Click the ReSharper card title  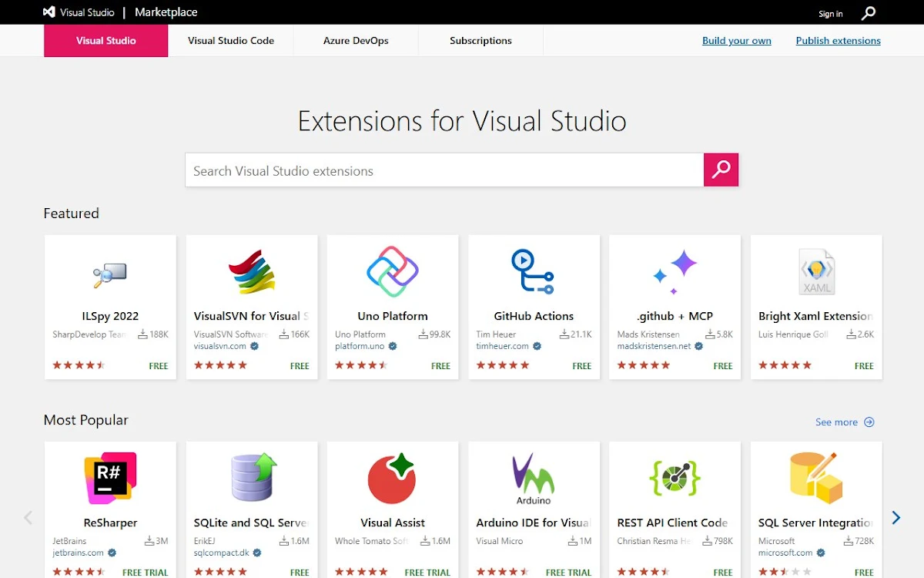(110, 523)
